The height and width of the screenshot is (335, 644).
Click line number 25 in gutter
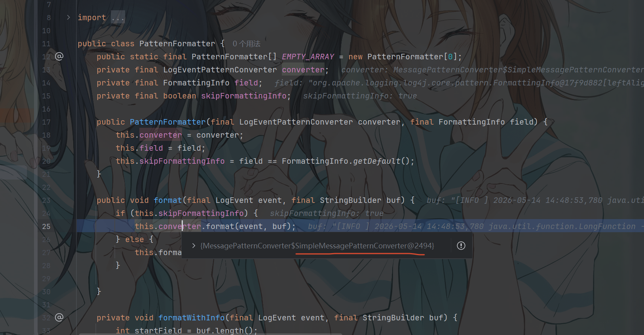click(46, 226)
